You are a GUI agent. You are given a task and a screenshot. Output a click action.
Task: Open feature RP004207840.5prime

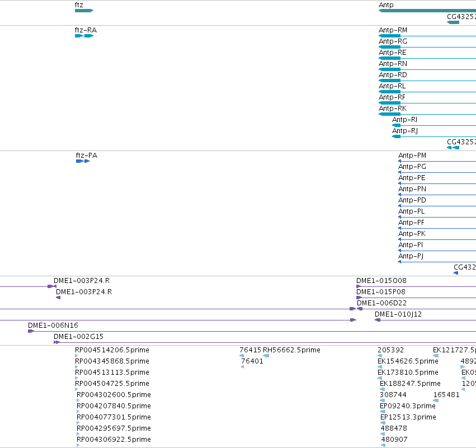pyautogui.click(x=114, y=406)
